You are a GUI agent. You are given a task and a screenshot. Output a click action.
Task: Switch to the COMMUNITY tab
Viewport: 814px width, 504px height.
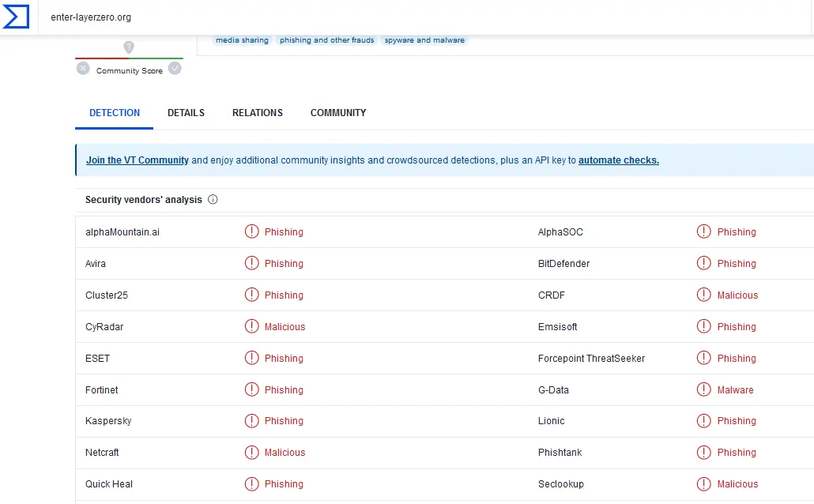tap(338, 113)
